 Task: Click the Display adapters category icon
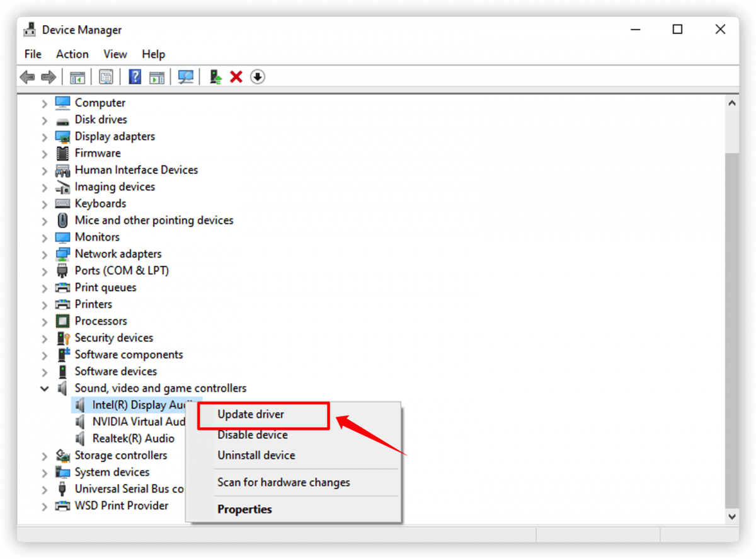[62, 136]
